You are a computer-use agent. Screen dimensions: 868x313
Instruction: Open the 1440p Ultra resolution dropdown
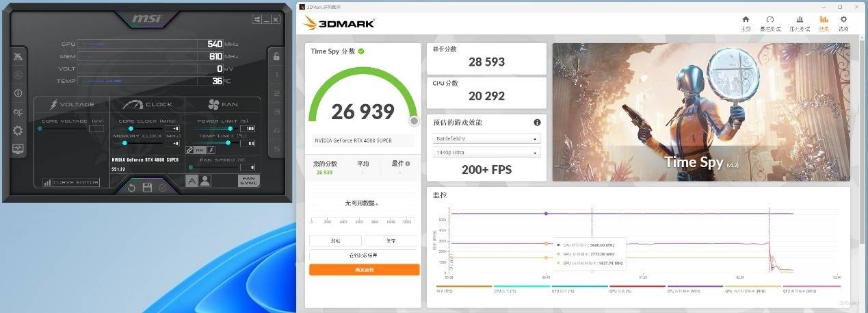click(x=486, y=152)
